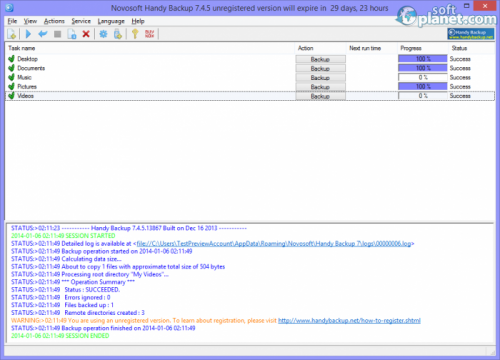Viewport: 500px width, 360px height.
Task: Select the Pictures task row
Action: tap(250, 87)
